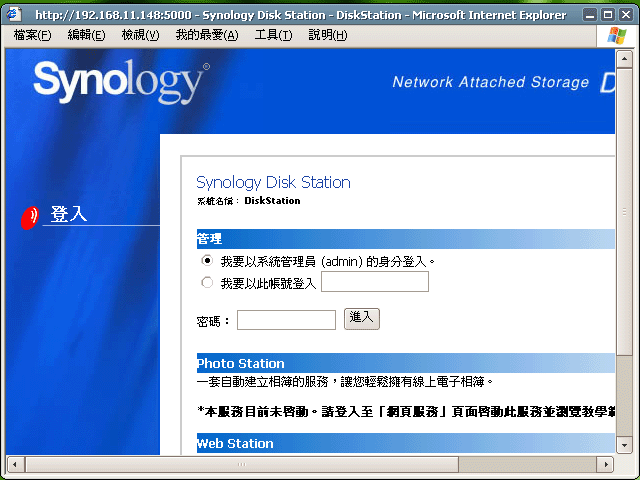Focus the account name input field
This screenshot has height=480, width=640.
click(375, 282)
